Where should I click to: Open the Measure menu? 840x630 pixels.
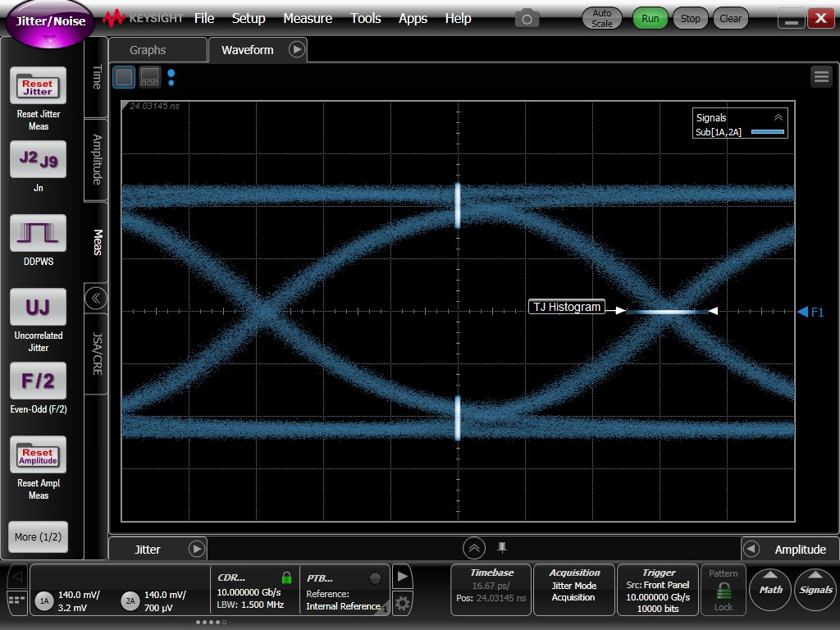[308, 17]
